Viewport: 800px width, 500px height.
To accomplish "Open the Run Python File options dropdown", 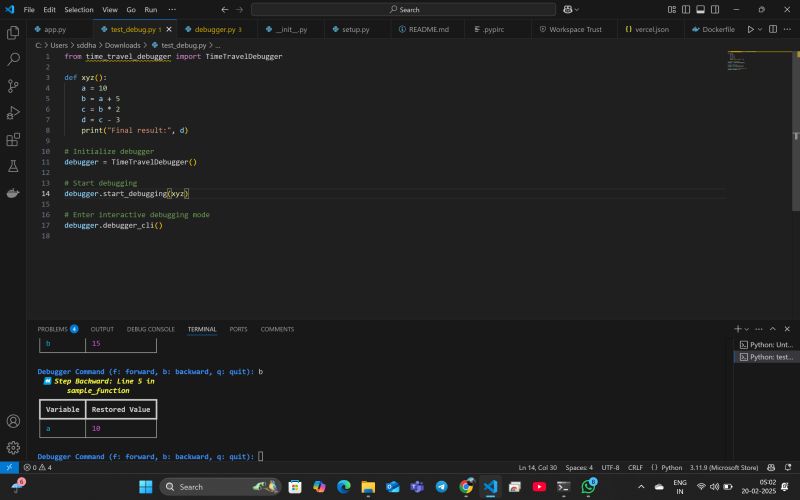I will coord(761,29).
